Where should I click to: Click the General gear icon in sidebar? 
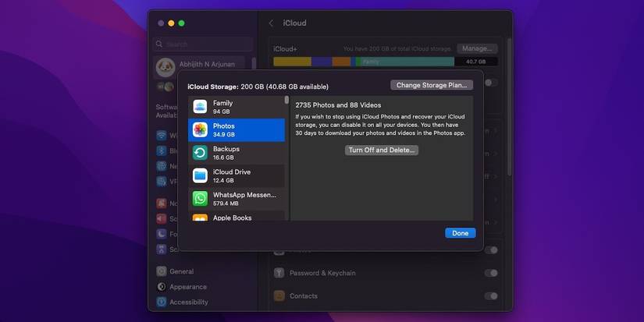tap(162, 271)
